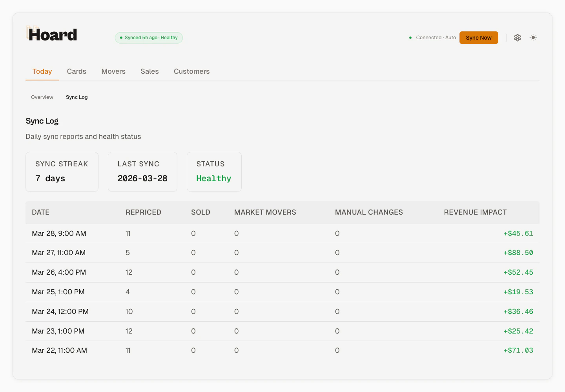This screenshot has width=565, height=392.
Task: Toggle the theme using the sun icon
Action: [533, 37]
